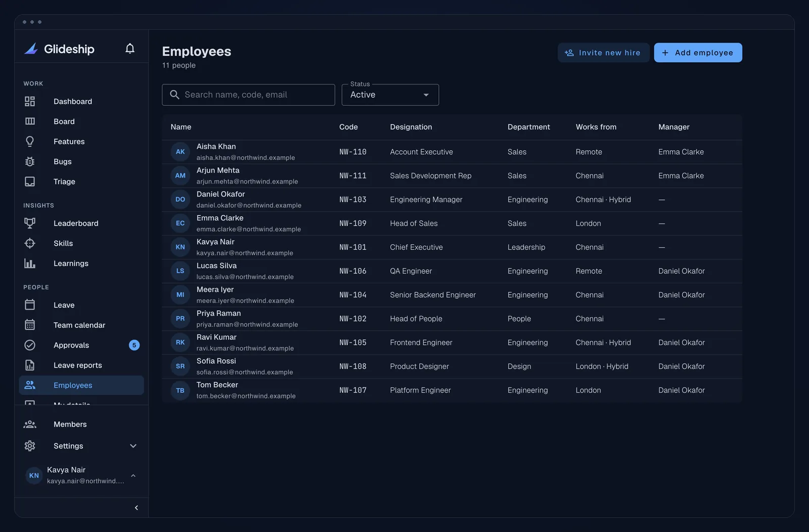Click the Leave calendar icon
Image resolution: width=809 pixels, height=532 pixels.
pos(30,305)
